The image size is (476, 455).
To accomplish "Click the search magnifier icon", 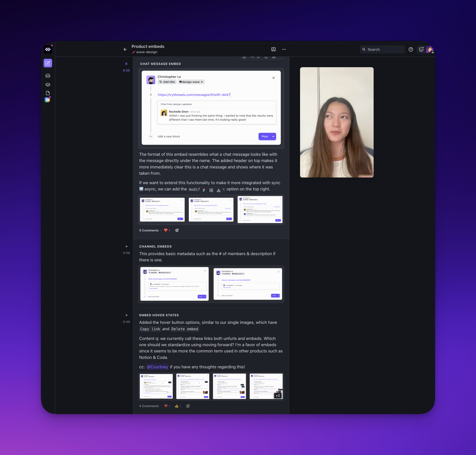I will tap(364, 49).
